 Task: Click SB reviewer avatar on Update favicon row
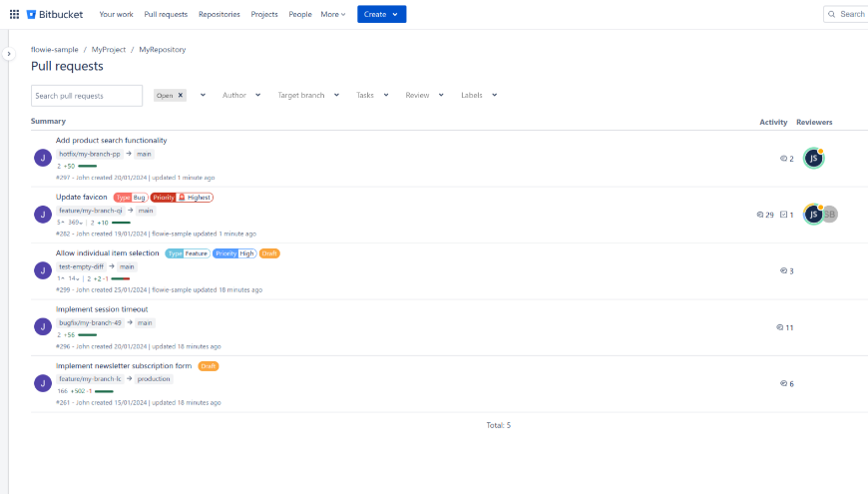(x=830, y=215)
